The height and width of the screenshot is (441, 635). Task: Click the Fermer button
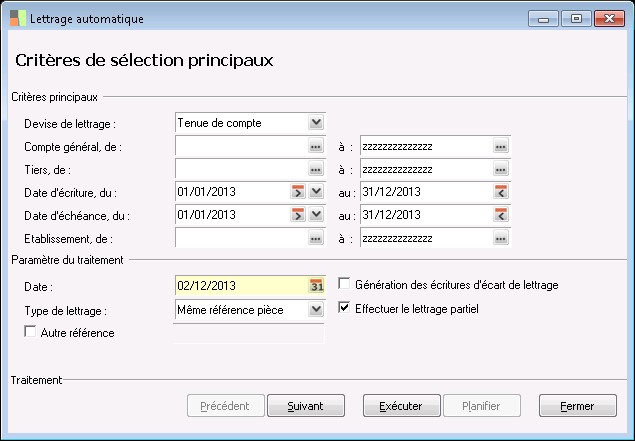tap(577, 406)
